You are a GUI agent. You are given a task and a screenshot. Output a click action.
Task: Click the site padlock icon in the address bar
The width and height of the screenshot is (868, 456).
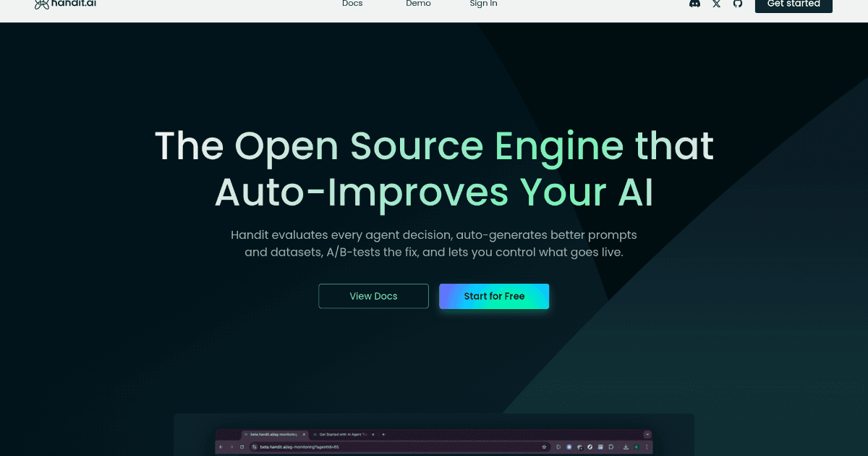point(254,447)
